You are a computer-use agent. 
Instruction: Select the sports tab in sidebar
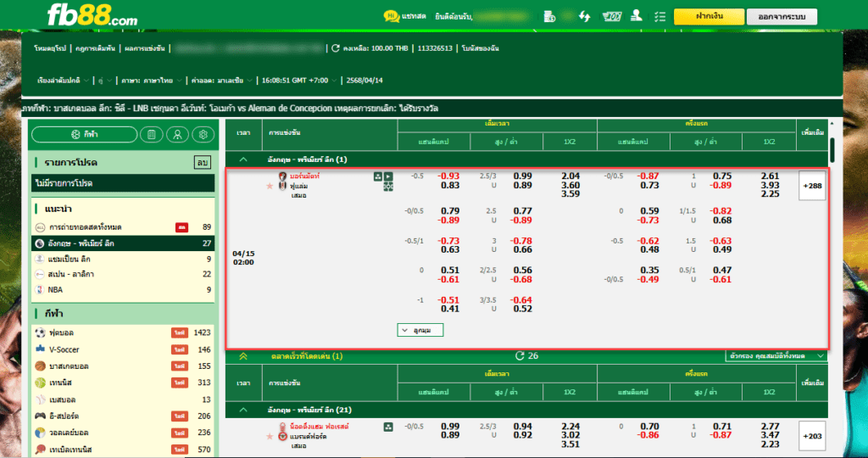pos(84,135)
